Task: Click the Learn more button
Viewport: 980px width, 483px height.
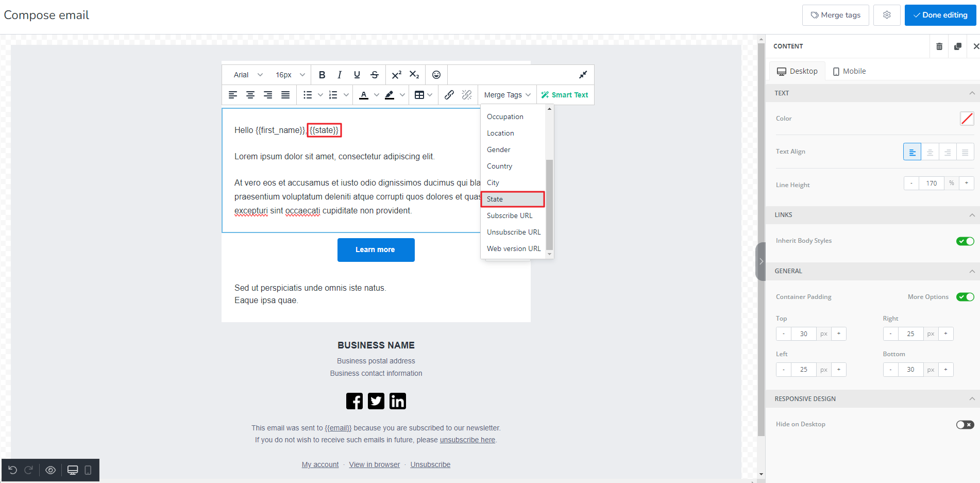Action: (376, 250)
